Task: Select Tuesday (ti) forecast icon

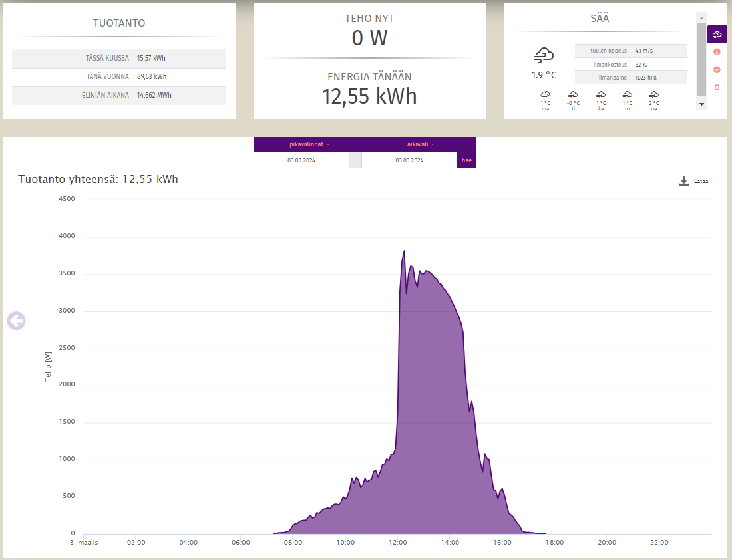Action: pos(573,95)
